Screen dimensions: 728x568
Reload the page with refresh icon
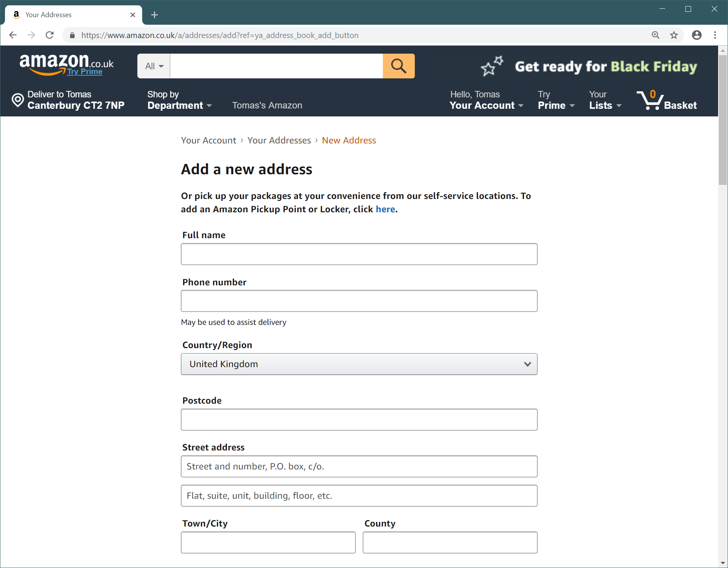(x=49, y=35)
